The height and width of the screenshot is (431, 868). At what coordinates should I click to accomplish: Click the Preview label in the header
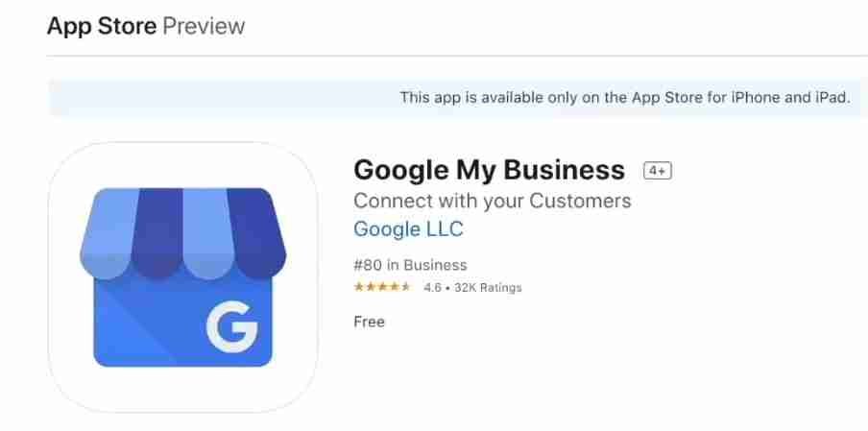point(204,26)
